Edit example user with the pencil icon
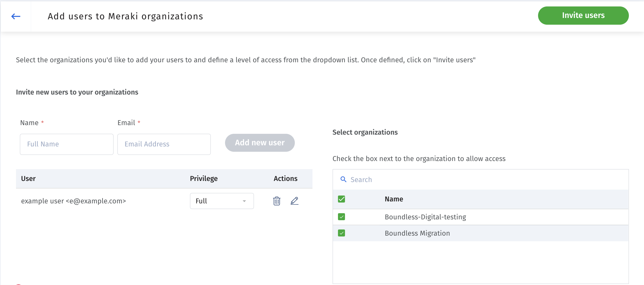The width and height of the screenshot is (644, 285). [x=294, y=201]
